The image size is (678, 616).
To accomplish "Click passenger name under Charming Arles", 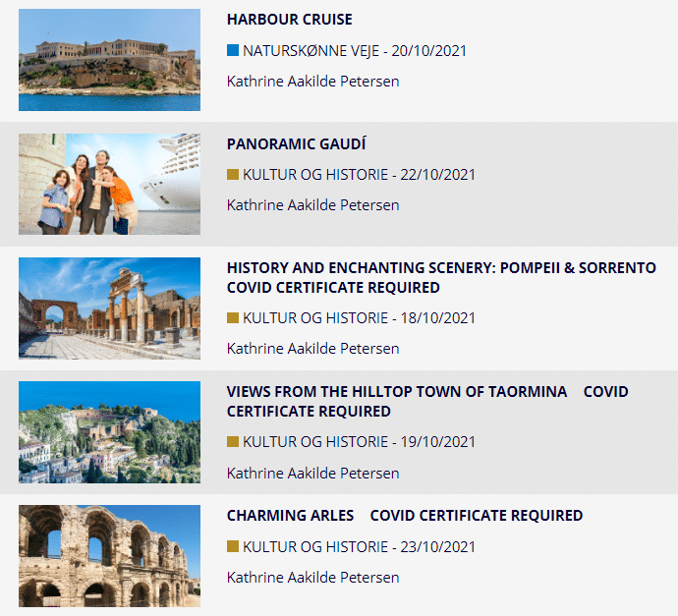I will coord(313,578).
